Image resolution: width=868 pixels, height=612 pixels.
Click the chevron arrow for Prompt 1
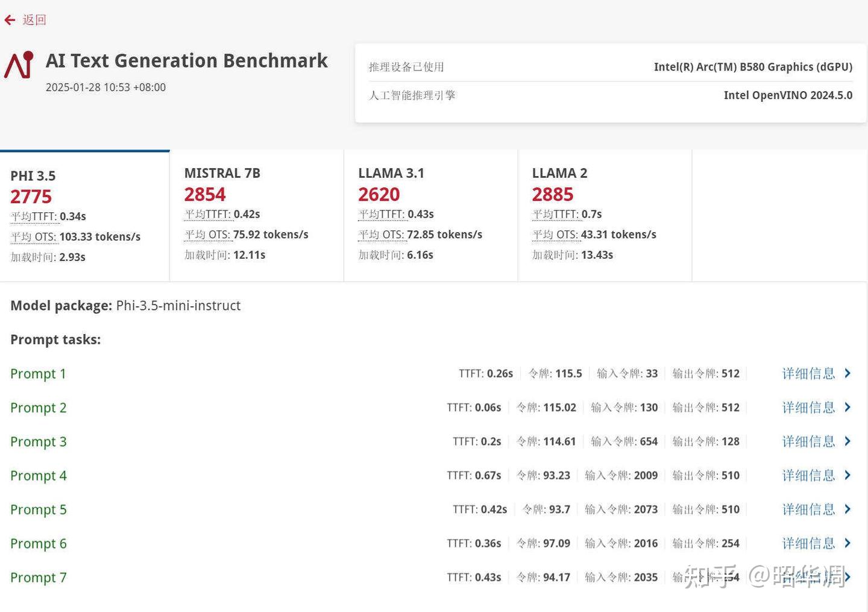tap(848, 373)
